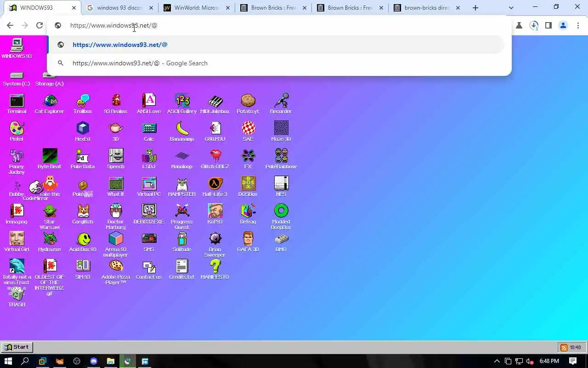Launch ANSI Love icon
588x368 pixels.
(x=149, y=104)
